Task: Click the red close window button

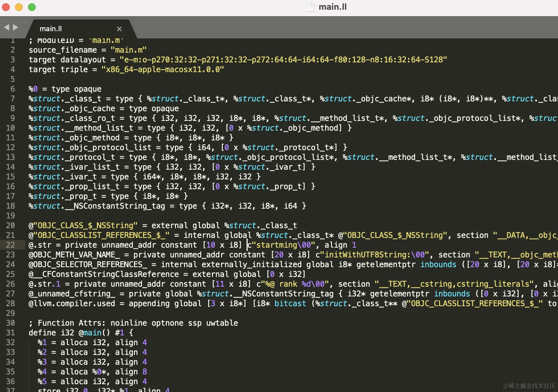Action: pos(6,7)
